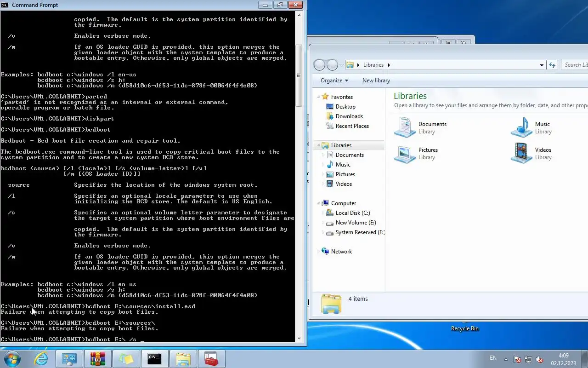Click Command Prompt title bar icon
The height and width of the screenshot is (368, 588).
5,5
